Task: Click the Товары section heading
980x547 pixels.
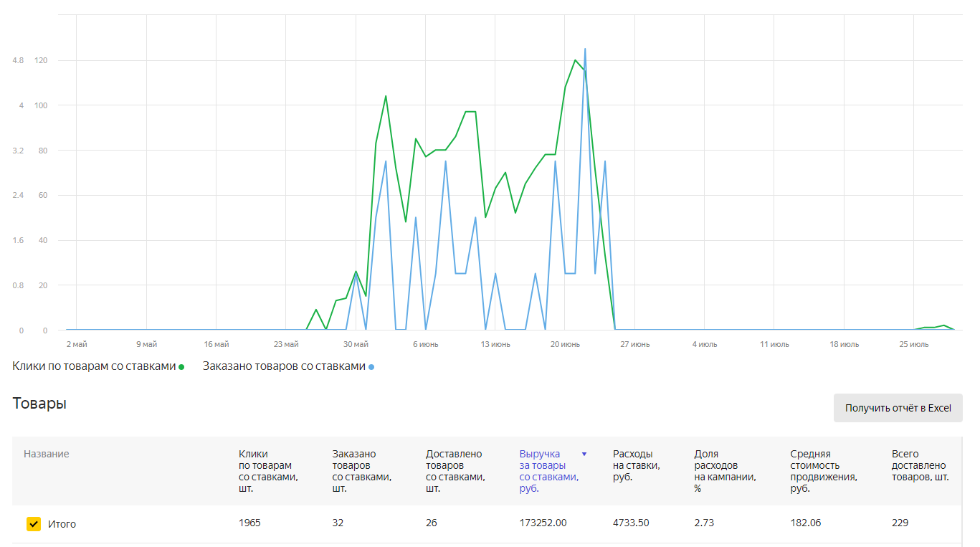Action: coord(39,404)
